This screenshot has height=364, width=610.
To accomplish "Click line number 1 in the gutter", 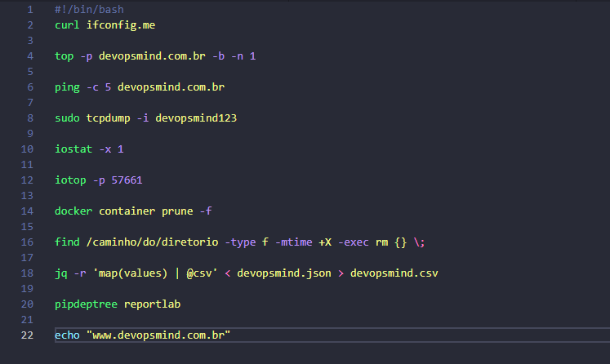I will 30,9.
